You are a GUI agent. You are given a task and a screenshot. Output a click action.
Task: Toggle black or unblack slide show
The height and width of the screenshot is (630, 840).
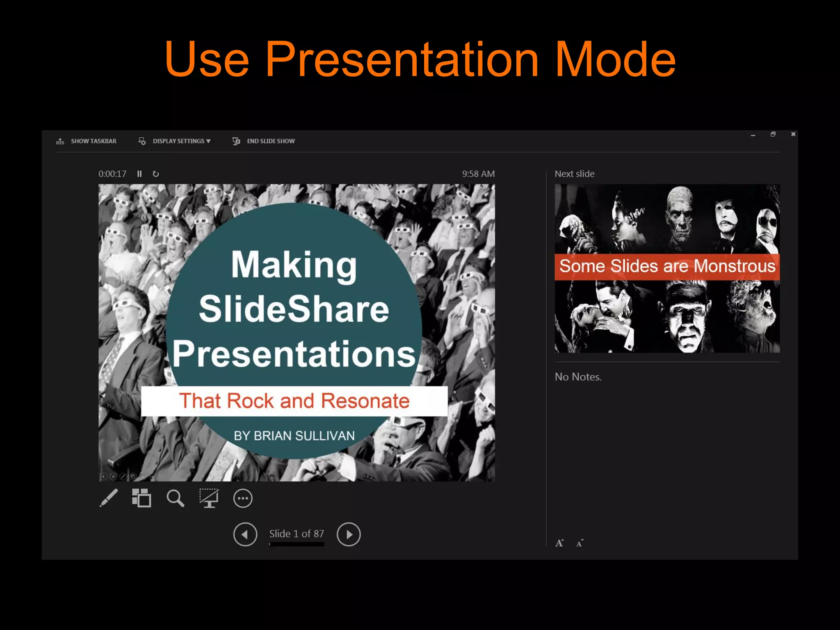click(x=209, y=498)
